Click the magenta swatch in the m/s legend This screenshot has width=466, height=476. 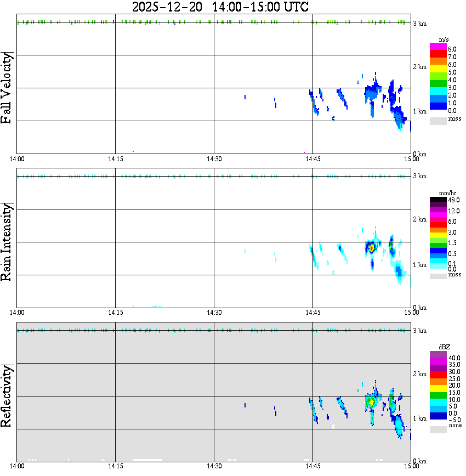(x=438, y=47)
